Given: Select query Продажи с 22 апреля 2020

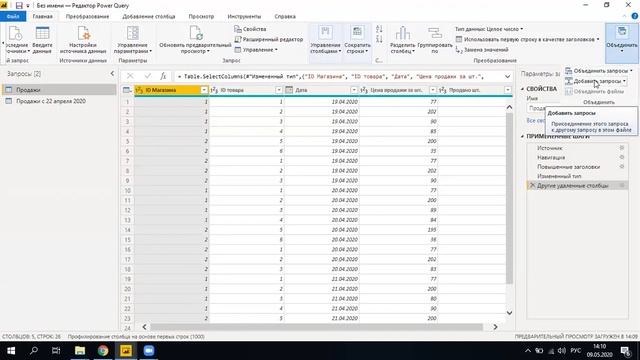Looking at the screenshot, I should pos(59,101).
